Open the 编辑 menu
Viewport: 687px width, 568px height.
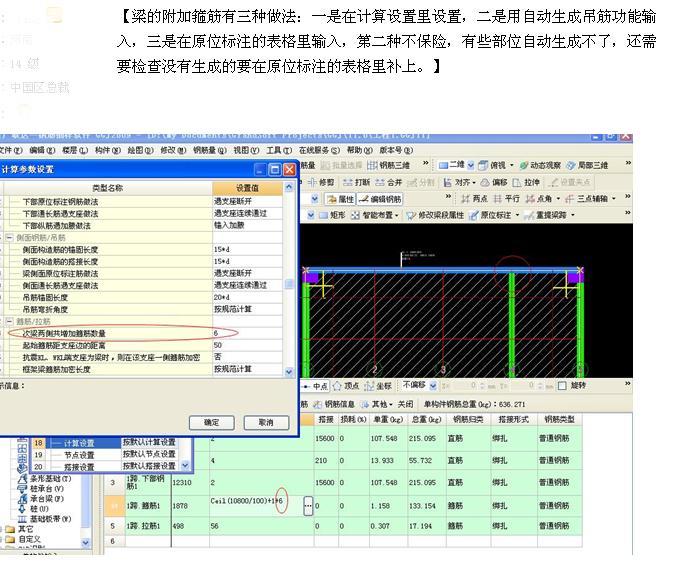(42, 150)
